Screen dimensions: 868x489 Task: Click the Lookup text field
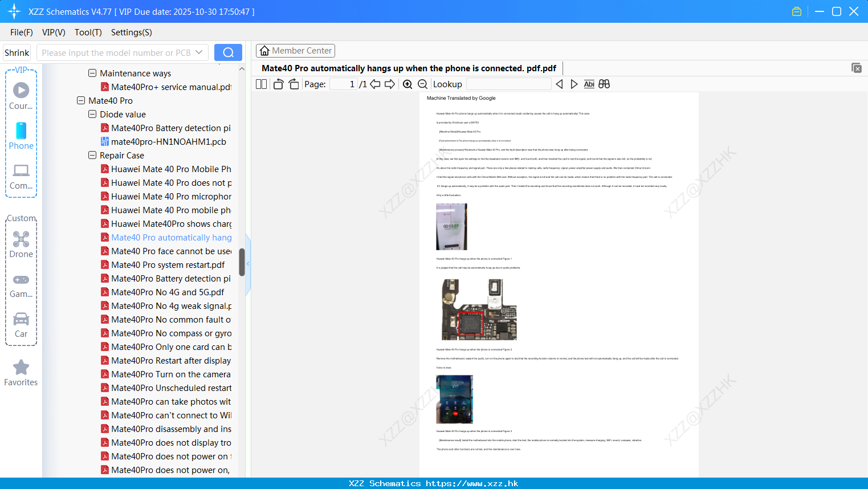508,84
